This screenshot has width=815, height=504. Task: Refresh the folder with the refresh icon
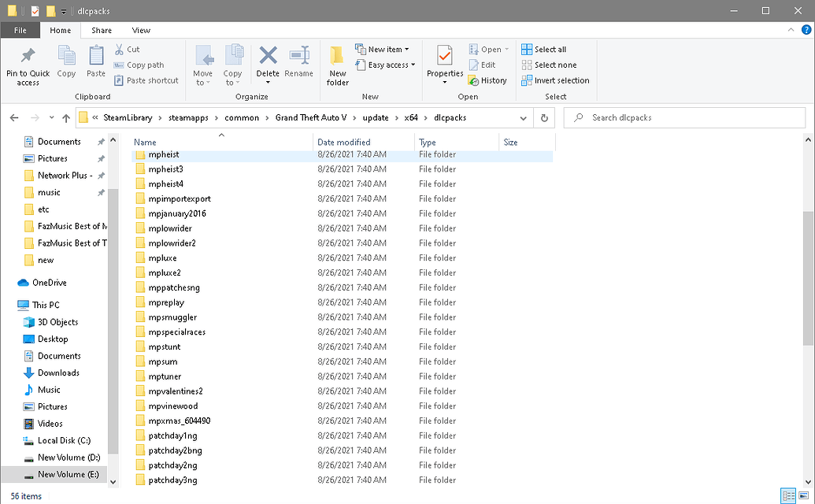click(543, 118)
